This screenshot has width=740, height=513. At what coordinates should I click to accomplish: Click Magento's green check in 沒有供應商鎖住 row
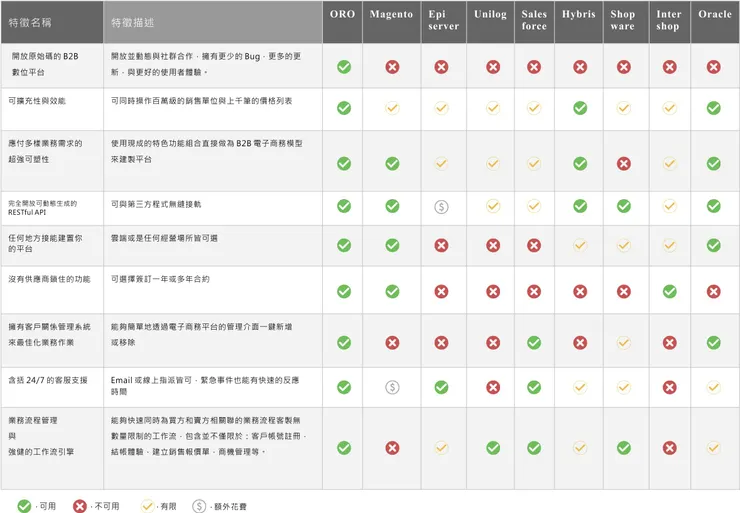392,292
